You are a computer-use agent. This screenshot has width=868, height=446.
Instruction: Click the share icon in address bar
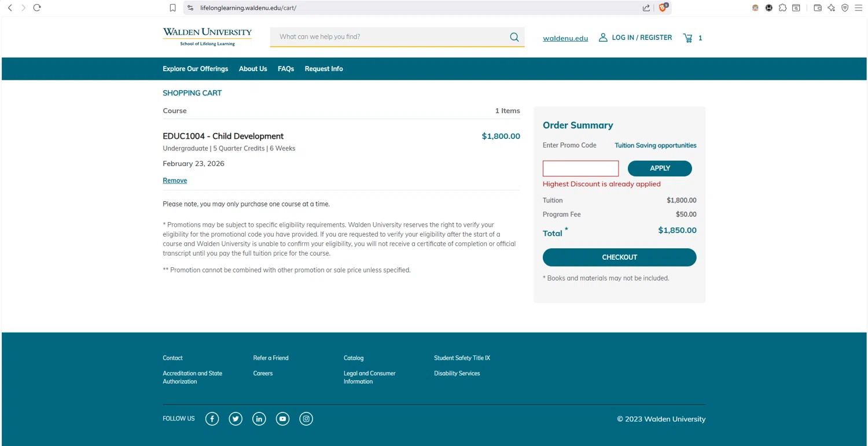tap(646, 8)
